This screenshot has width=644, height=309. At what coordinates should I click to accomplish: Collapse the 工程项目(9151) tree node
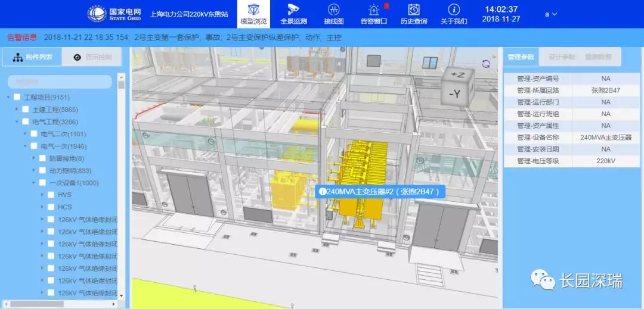coord(8,98)
